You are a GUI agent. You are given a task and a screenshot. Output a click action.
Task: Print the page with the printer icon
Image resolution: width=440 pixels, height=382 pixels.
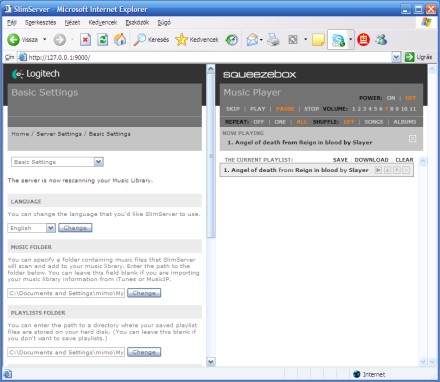(273, 40)
